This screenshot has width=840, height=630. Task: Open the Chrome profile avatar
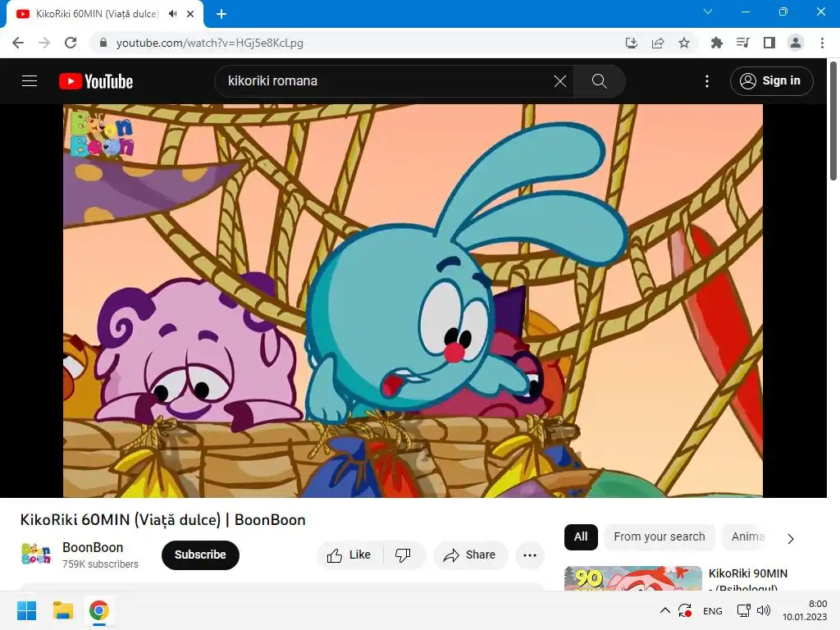click(x=796, y=43)
